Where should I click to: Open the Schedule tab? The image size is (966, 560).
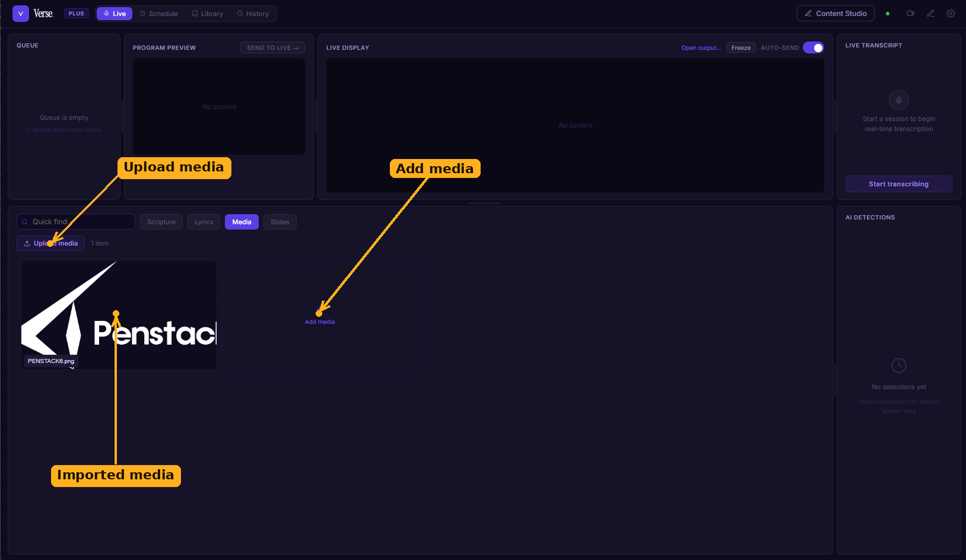pyautogui.click(x=159, y=14)
